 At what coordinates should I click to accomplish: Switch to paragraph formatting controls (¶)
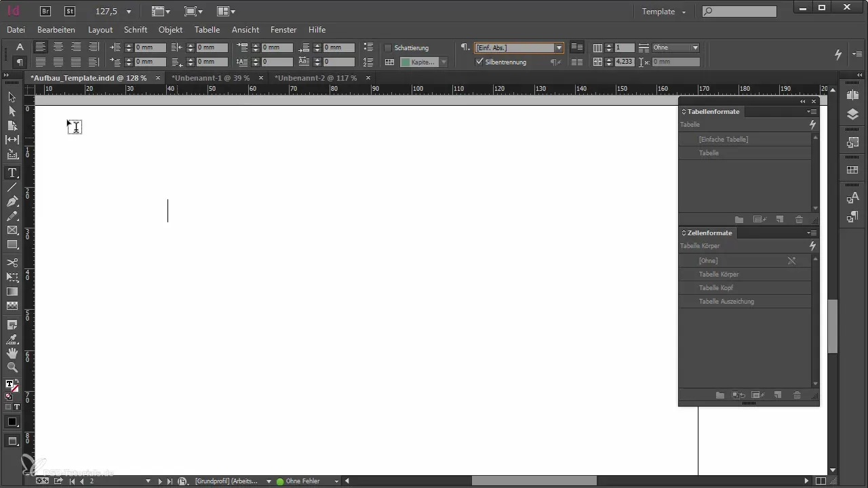(x=20, y=62)
